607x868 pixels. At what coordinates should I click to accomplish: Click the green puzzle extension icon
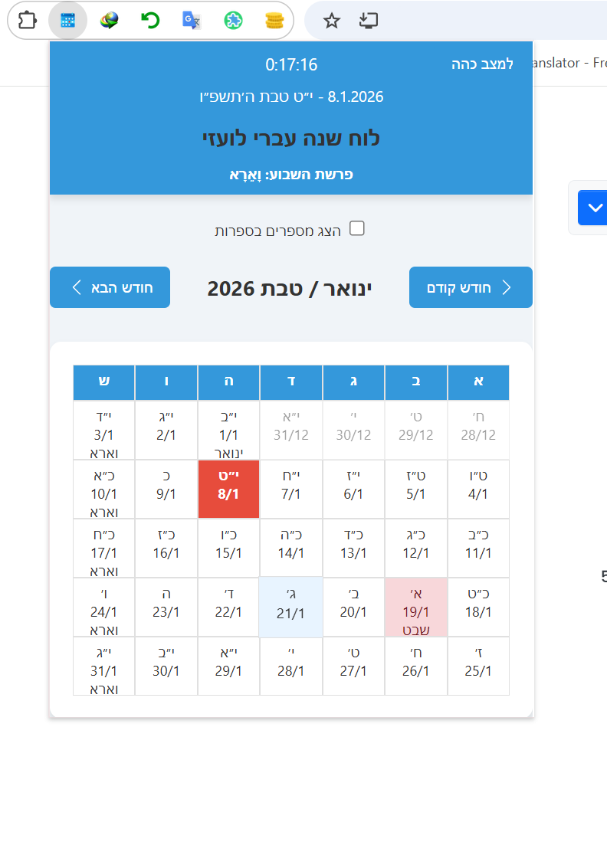pyautogui.click(x=232, y=20)
